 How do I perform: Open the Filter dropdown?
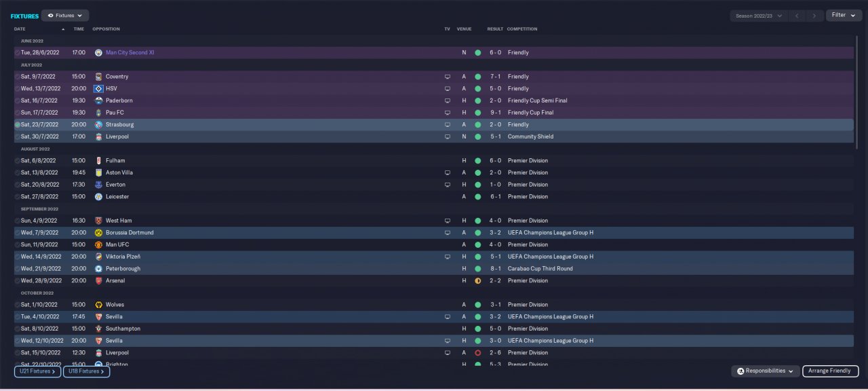pyautogui.click(x=844, y=15)
